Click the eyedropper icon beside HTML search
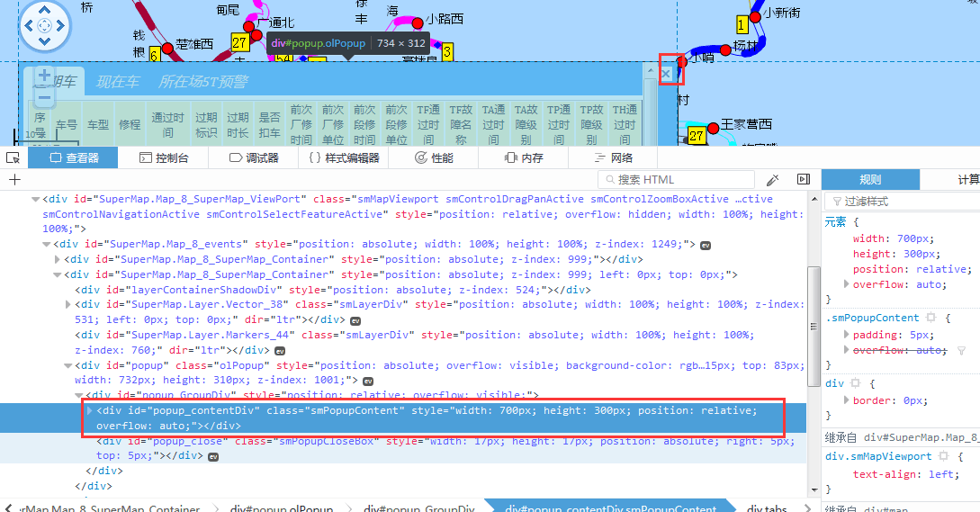The image size is (980, 512). pos(772,180)
